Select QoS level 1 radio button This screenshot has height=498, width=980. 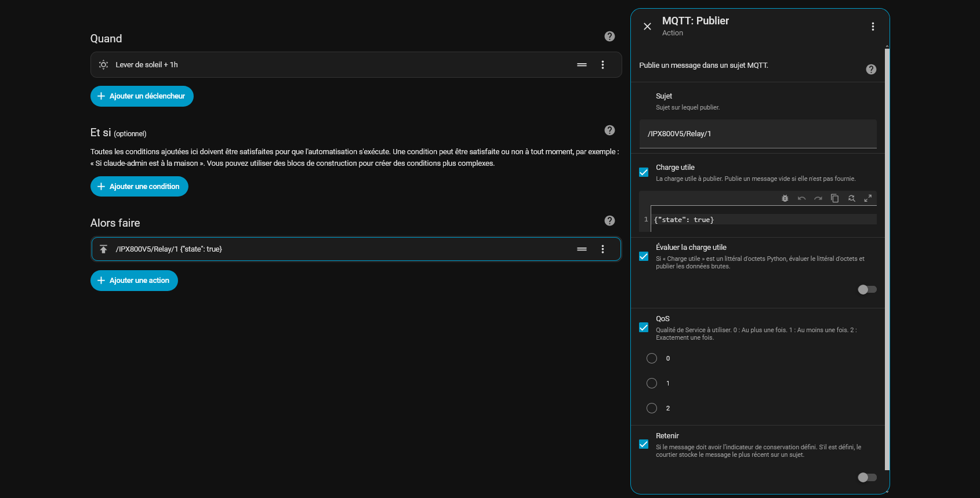pos(652,383)
